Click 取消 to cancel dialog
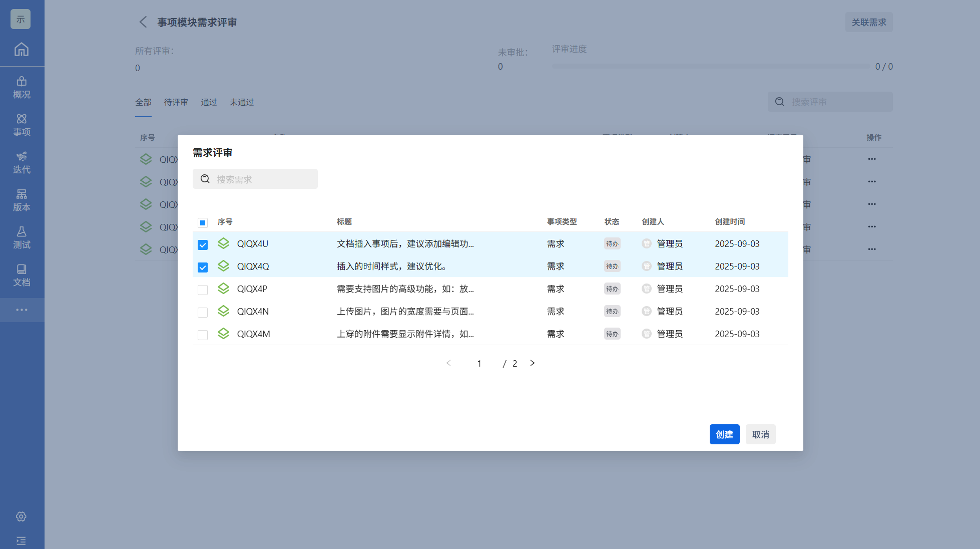This screenshot has height=549, width=980. [x=760, y=434]
